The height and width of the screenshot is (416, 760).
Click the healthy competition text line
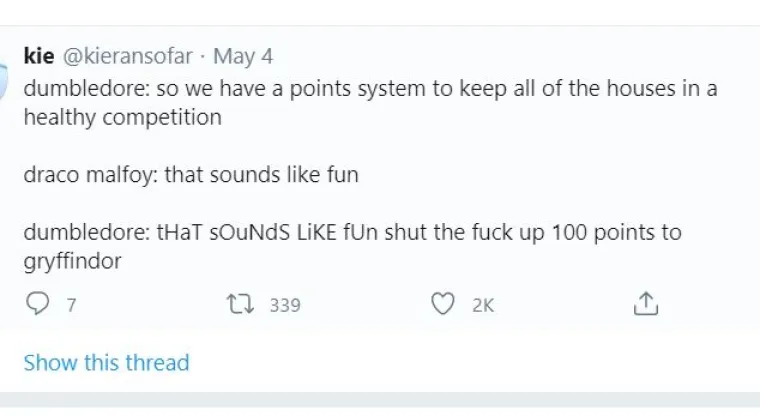point(122,117)
